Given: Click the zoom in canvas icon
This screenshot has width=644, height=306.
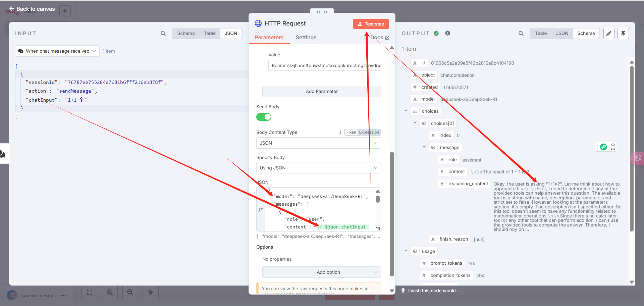Looking at the screenshot, I should click(110, 293).
